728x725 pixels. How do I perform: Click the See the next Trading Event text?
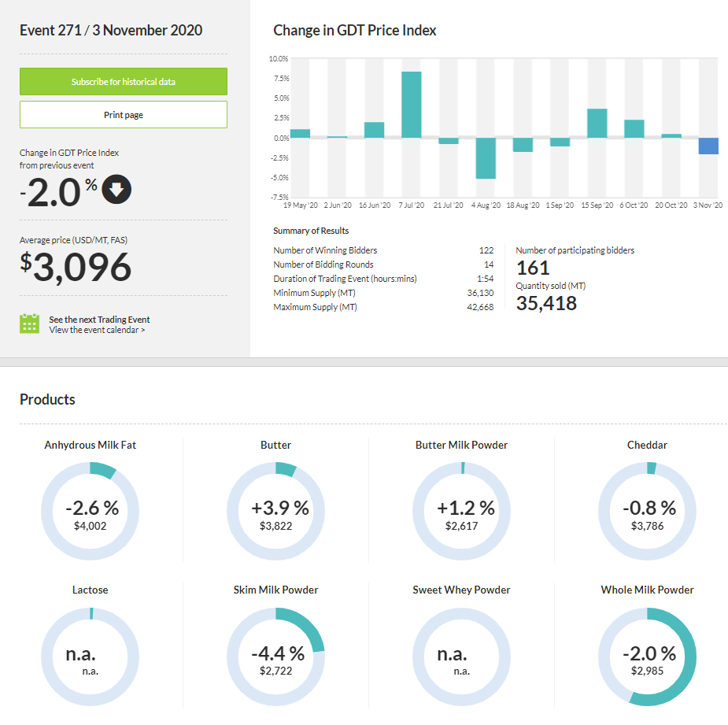[99, 320]
